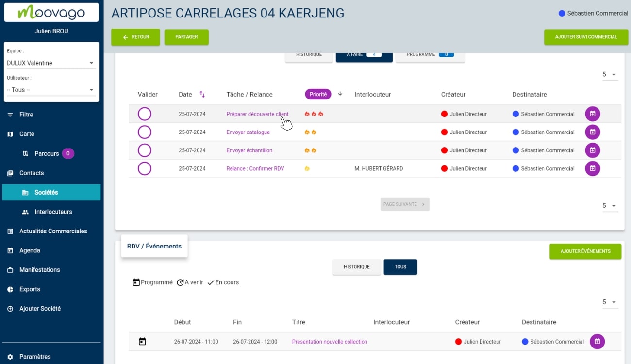Image resolution: width=631 pixels, height=364 pixels.
Task: Validate the Envoyer échantillon task circle
Action: click(x=145, y=150)
